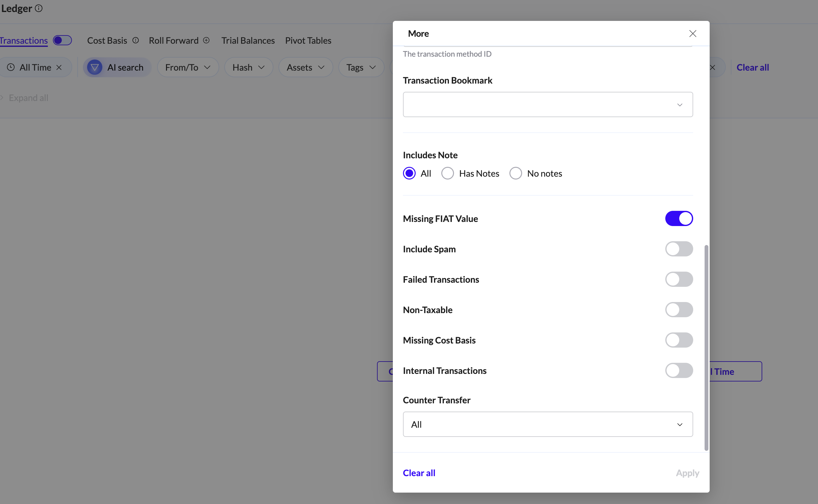818x504 pixels.
Task: Remove the All Time filter chip
Action: coord(59,67)
